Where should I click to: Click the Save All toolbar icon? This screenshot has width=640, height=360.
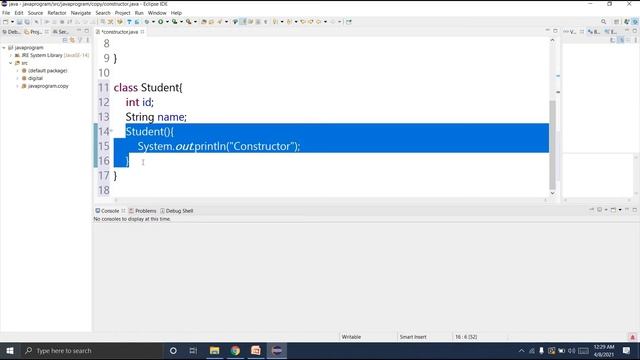27,22
